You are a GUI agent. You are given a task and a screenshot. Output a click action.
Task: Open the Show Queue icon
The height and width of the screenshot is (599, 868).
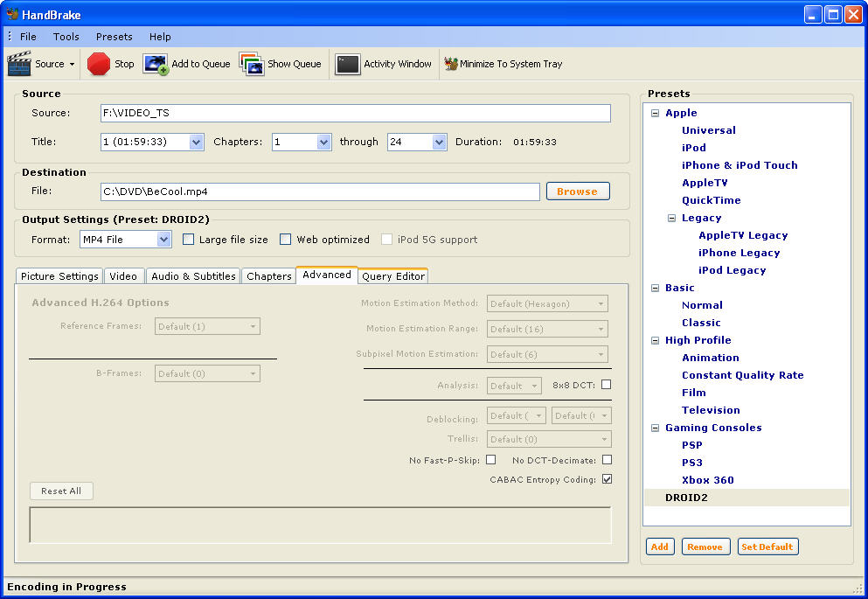[252, 64]
